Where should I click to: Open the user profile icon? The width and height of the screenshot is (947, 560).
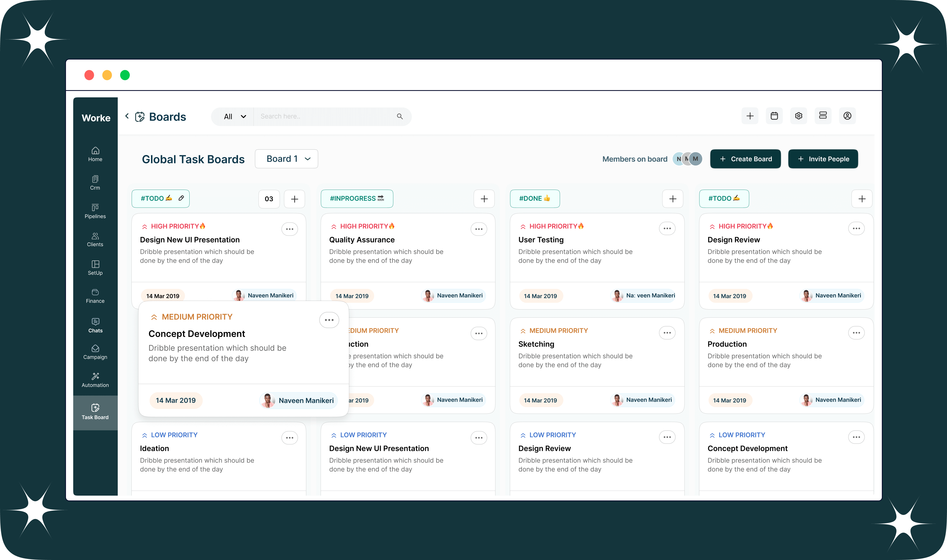(x=847, y=116)
